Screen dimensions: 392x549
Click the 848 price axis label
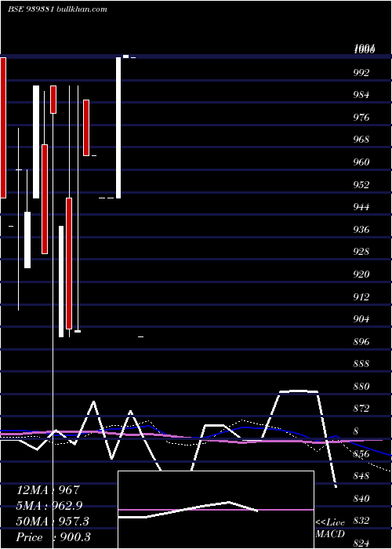pos(361,476)
